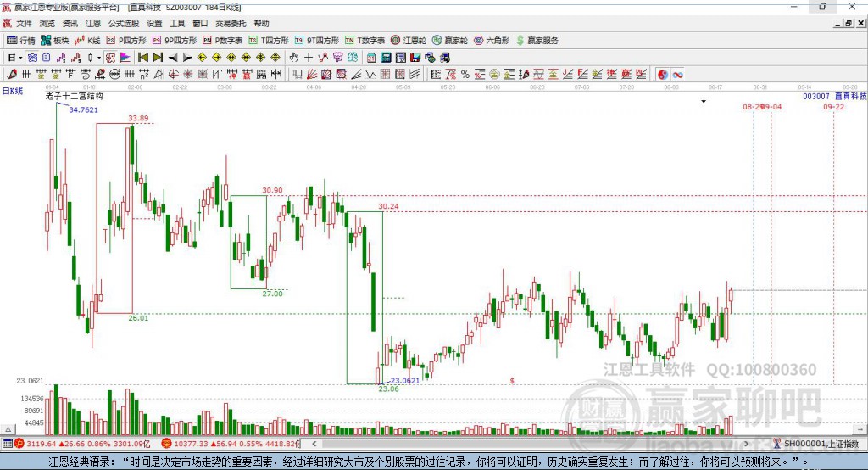Viewport: 868px width, 470px height.
Task: Jump to the last bar icon
Action: [x=158, y=58]
